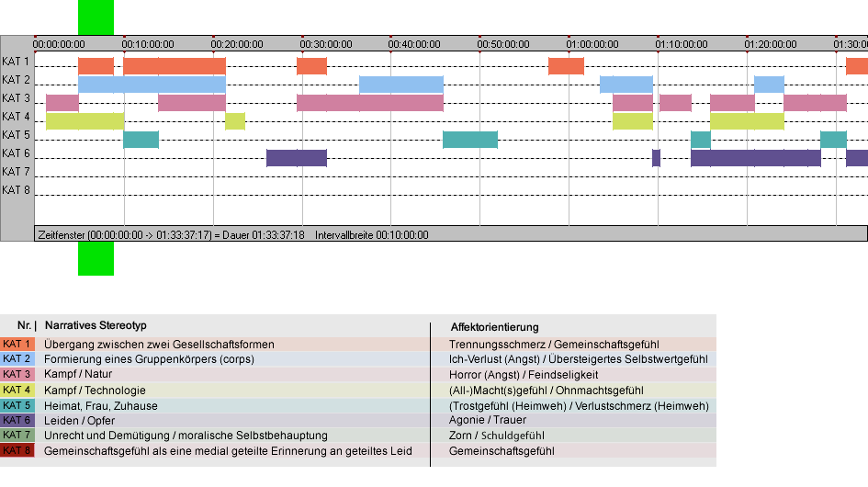868x487 pixels.
Task: Click the 00:30:00:00 time marker
Action: point(326,44)
